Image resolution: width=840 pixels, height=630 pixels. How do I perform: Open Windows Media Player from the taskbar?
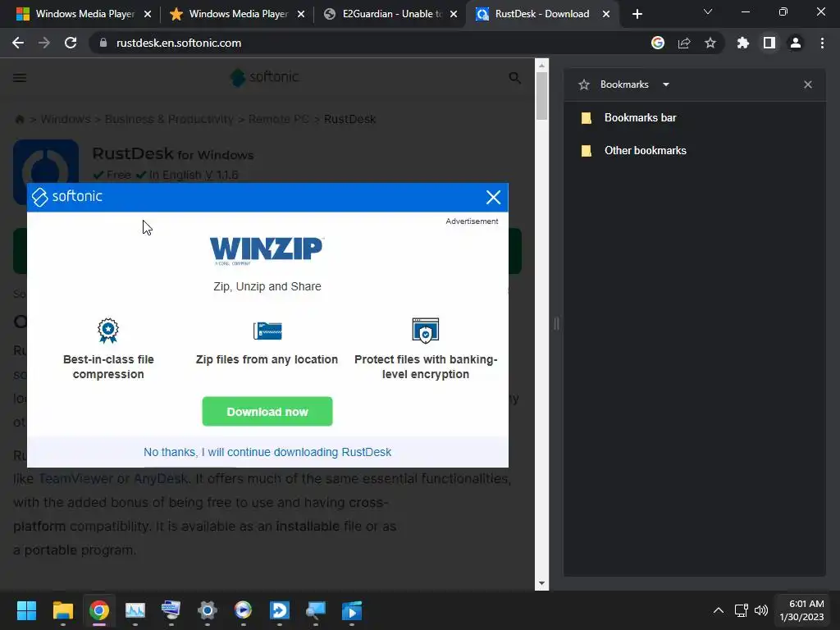(x=243, y=610)
